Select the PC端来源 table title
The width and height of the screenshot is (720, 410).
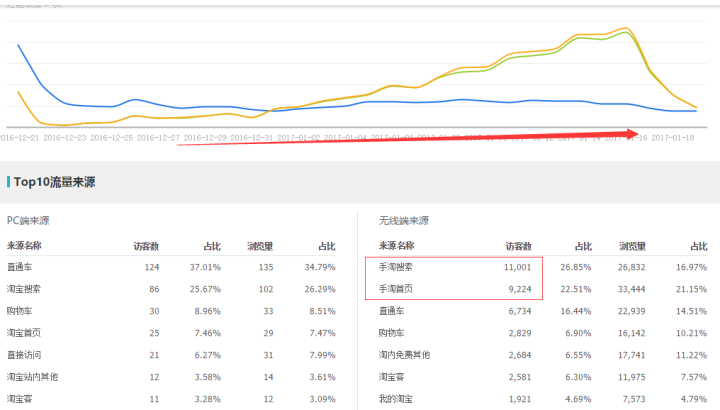coord(28,220)
